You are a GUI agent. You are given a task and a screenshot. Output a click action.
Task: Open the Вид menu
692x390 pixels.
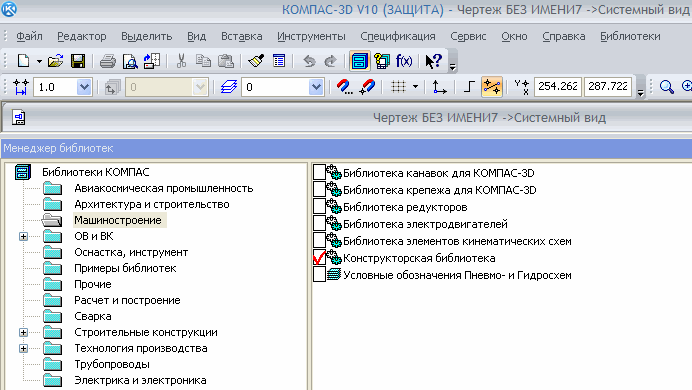pyautogui.click(x=196, y=36)
